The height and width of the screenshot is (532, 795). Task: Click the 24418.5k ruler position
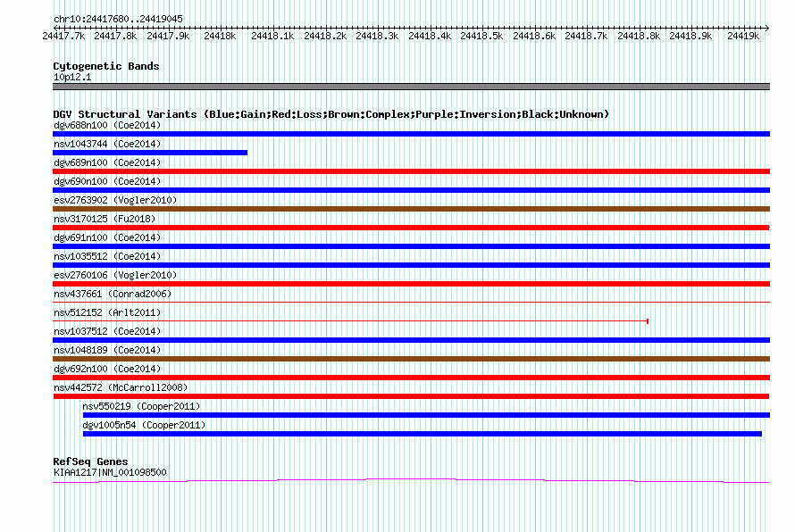(481, 36)
